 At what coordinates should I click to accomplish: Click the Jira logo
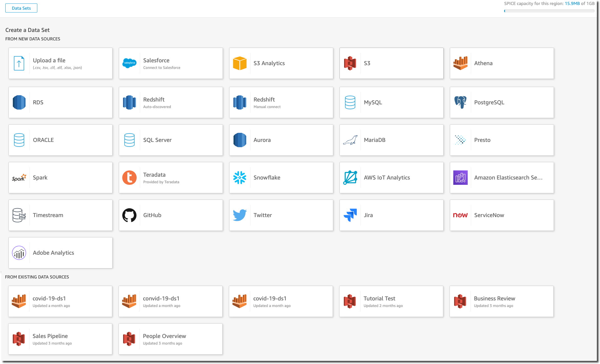point(350,215)
